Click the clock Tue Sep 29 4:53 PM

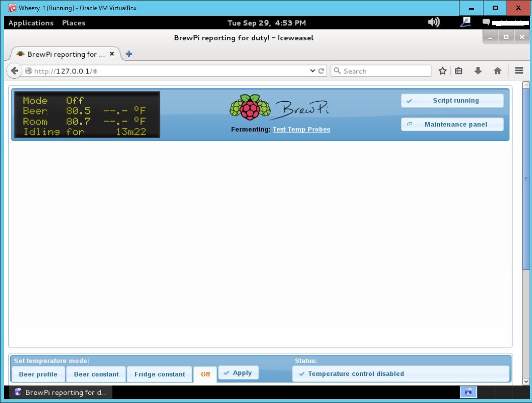267,23
